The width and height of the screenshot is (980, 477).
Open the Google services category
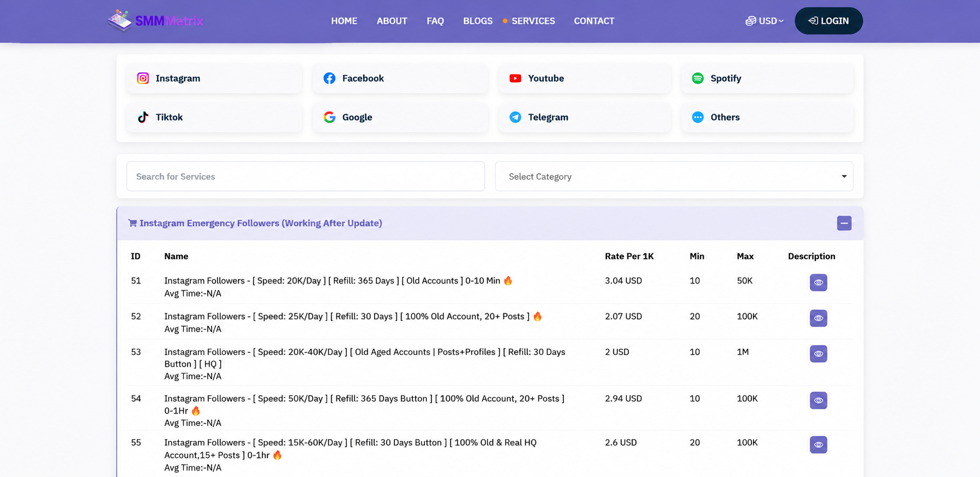[400, 117]
